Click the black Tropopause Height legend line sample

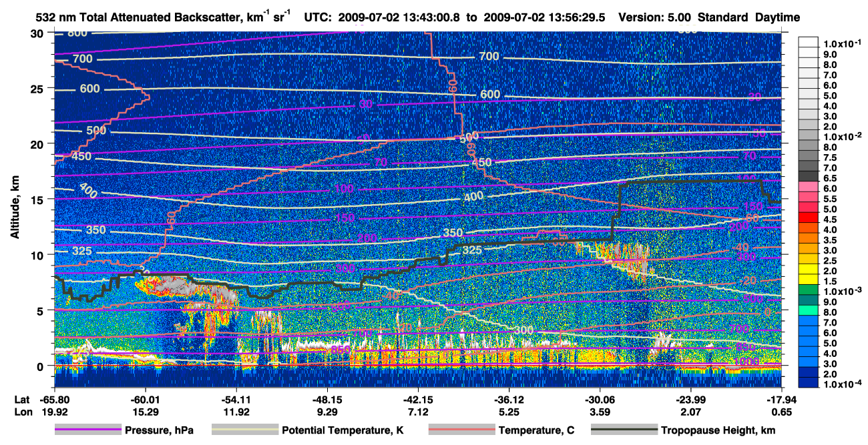pyautogui.click(x=624, y=430)
